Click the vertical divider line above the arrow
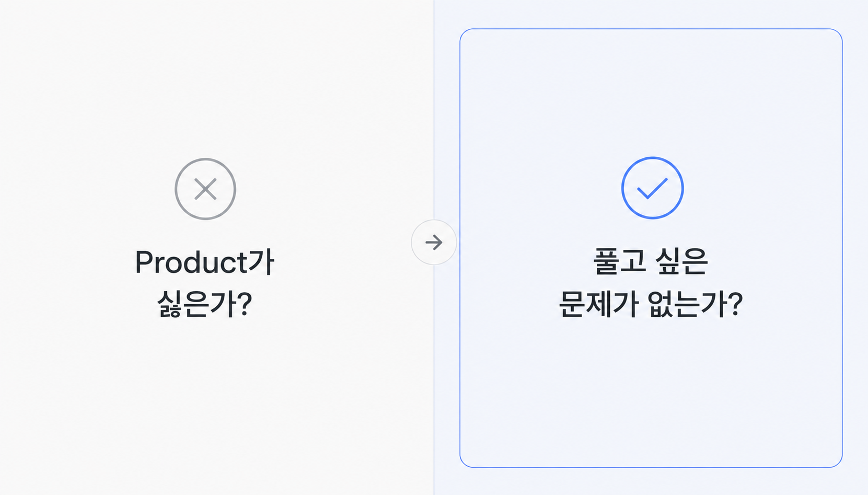868x495 pixels. [434, 110]
